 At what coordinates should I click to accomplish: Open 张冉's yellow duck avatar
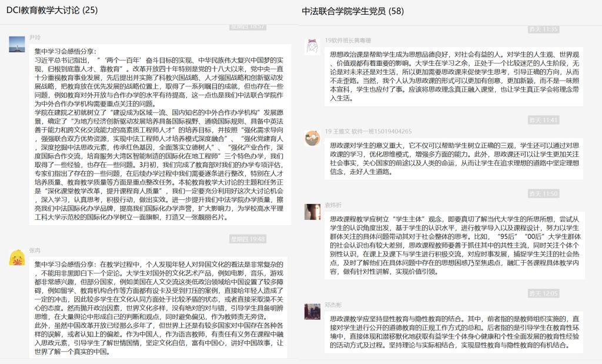(17, 256)
